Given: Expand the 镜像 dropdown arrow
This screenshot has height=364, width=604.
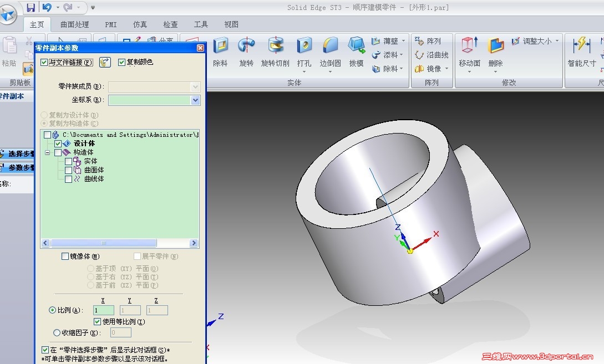Looking at the screenshot, I should (x=447, y=69).
